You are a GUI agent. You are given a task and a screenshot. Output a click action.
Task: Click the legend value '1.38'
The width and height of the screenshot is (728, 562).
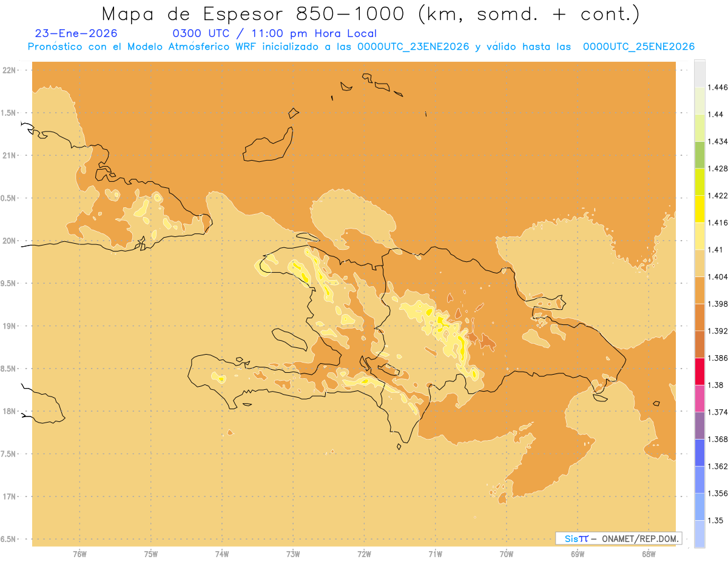[715, 385]
